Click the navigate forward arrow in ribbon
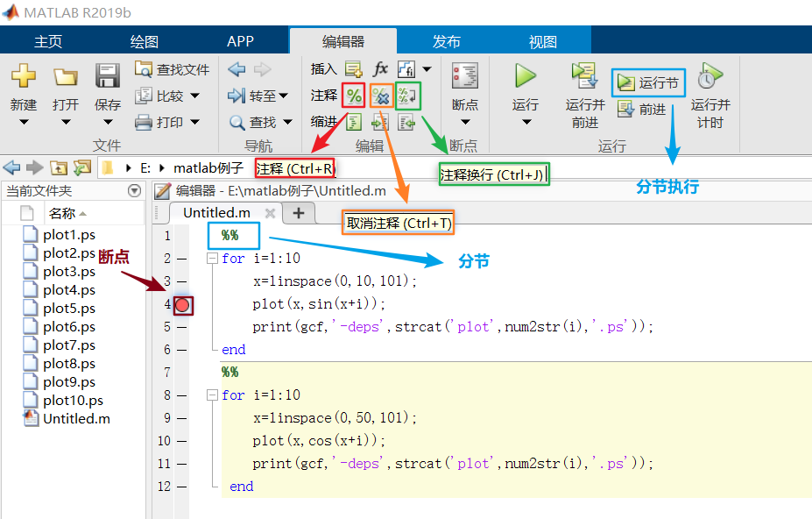Viewport: 812px width, 519px height. point(262,69)
